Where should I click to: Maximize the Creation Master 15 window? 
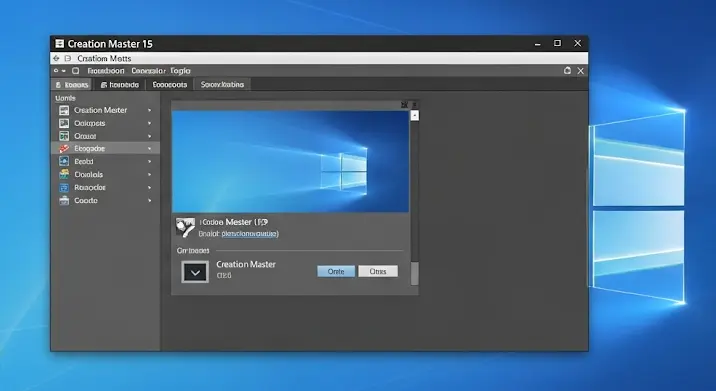(x=558, y=43)
